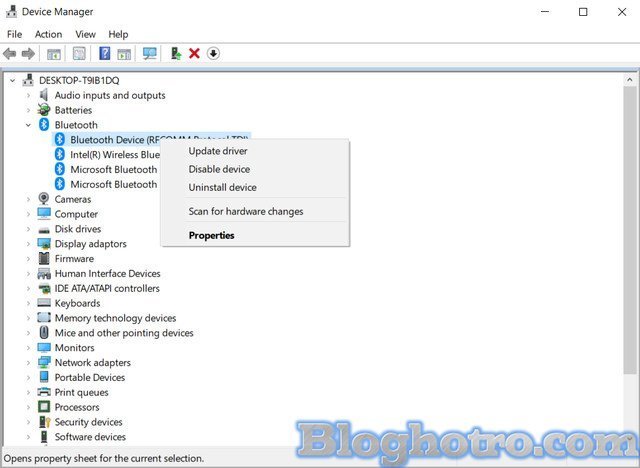
Task: Click Show/Hide Console Tree toolbar icon
Action: coord(54,53)
